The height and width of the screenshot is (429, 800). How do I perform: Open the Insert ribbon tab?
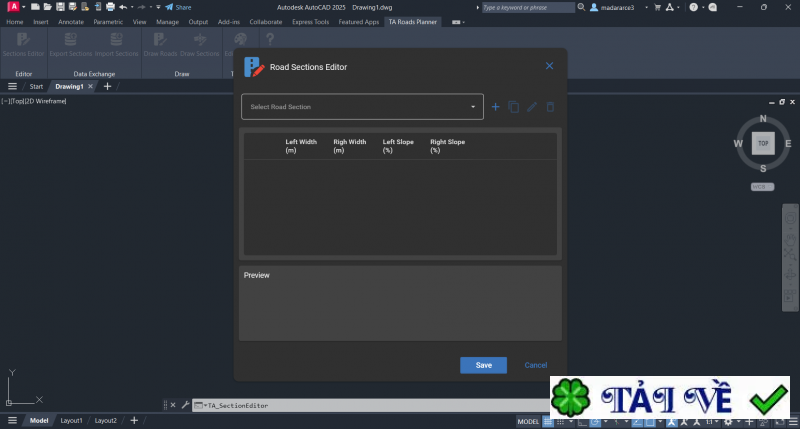click(40, 22)
